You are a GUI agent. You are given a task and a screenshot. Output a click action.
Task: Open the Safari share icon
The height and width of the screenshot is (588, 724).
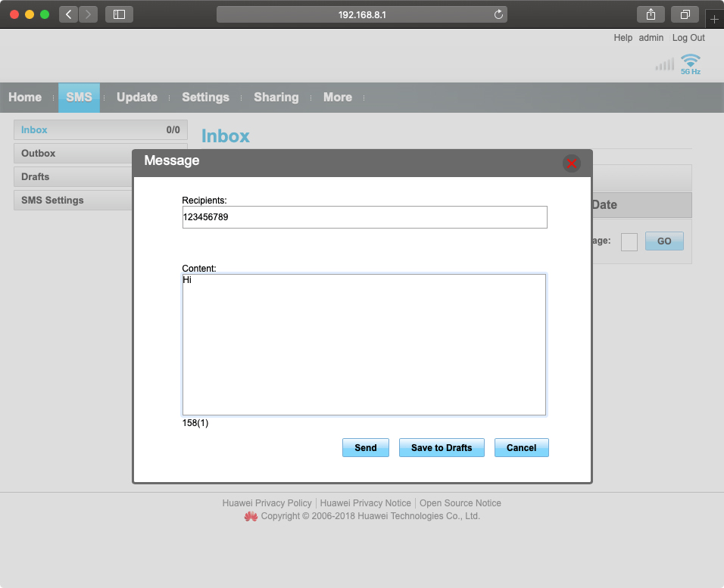(650, 14)
